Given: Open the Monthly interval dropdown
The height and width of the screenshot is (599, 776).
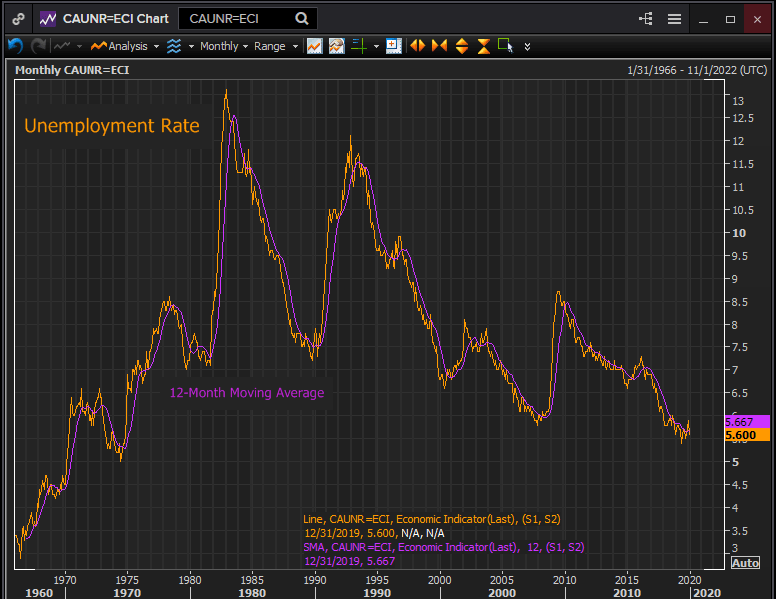Looking at the screenshot, I should click(x=224, y=46).
